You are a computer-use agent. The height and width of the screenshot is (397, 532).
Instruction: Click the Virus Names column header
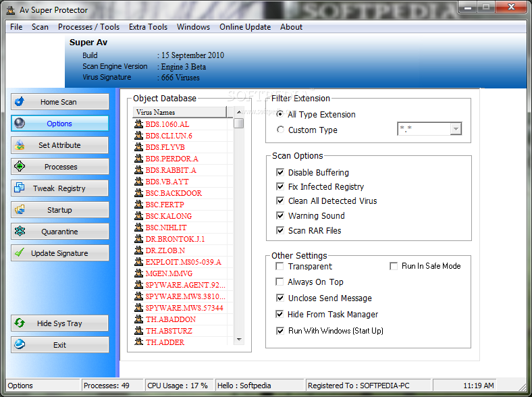(180, 112)
